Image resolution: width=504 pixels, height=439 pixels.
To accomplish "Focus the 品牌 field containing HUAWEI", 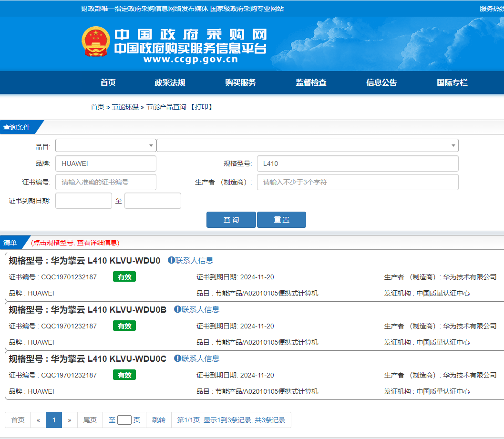I will (106, 163).
